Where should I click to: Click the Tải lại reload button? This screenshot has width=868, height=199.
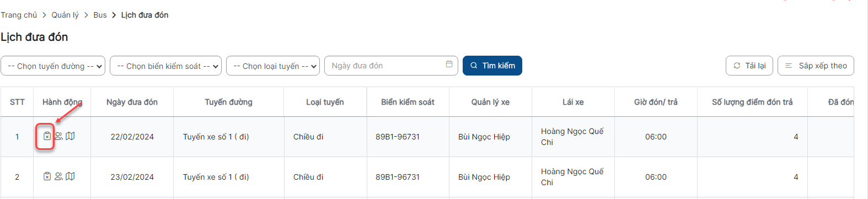point(749,66)
